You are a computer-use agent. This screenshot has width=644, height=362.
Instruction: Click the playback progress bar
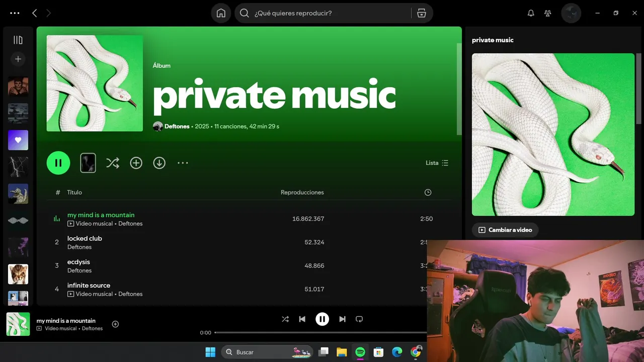[320, 332]
